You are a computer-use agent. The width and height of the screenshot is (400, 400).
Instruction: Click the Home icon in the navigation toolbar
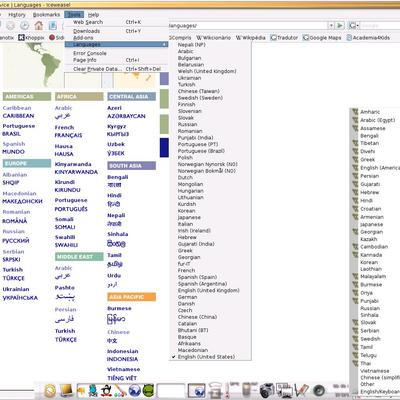click(39, 25)
